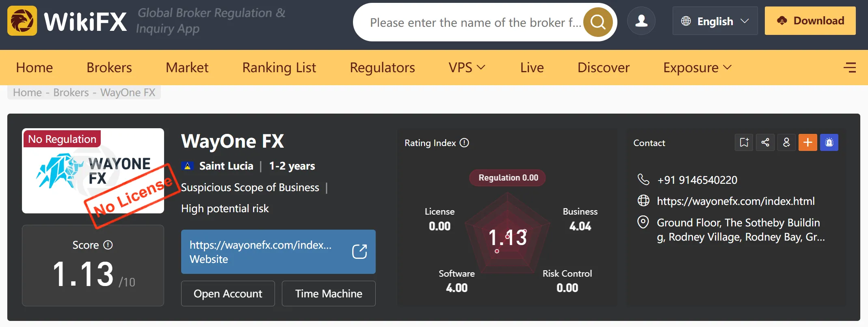Click the 1.13 /10 score value

pyautogui.click(x=94, y=274)
